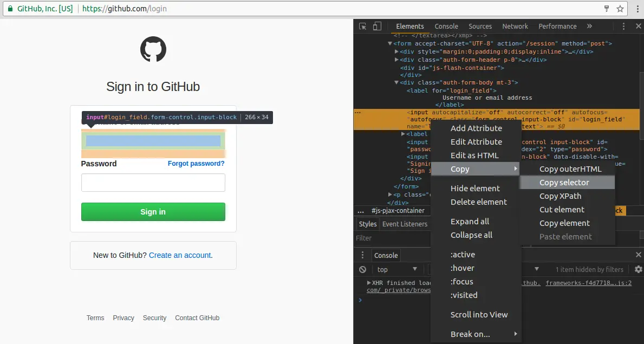
Task: Bookmark the page using the star icon
Action: [619, 9]
